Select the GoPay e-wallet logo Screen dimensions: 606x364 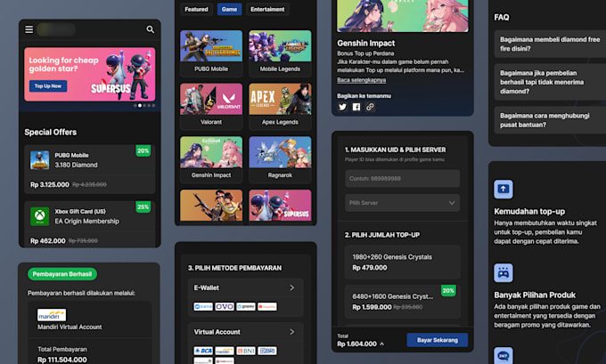[246, 306]
